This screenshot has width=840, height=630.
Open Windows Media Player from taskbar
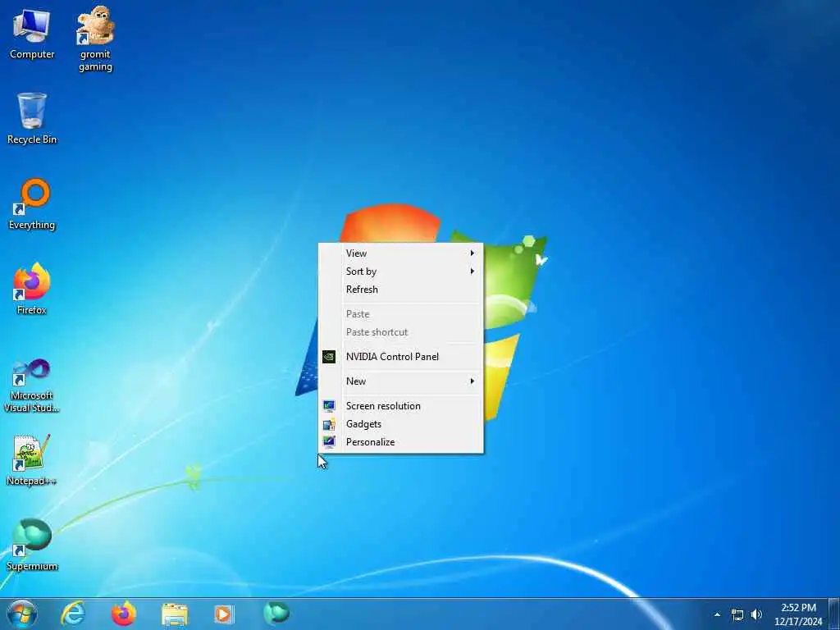point(224,614)
